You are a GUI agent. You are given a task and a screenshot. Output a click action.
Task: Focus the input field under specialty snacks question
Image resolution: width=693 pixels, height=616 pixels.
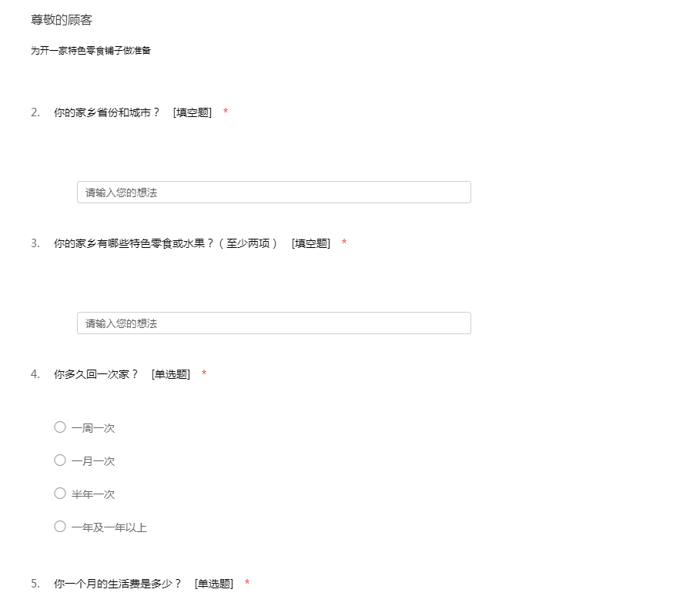[x=273, y=323]
